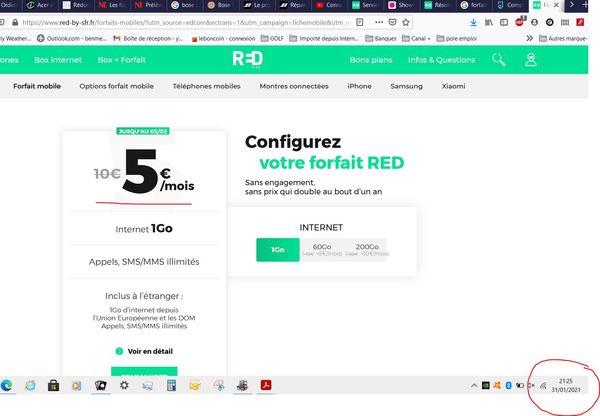600x416 pixels.
Task: Go to Options forfait mobile
Action: click(x=116, y=86)
